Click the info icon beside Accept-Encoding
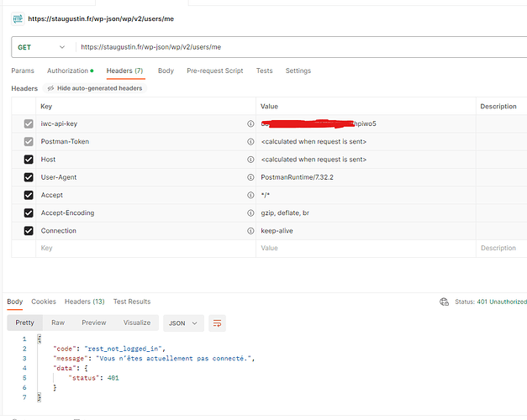Image resolution: width=527 pixels, height=420 pixels. point(250,213)
